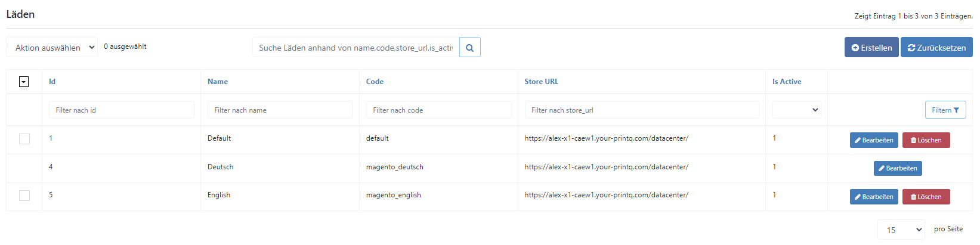980x245 pixels.
Task: Change the entries per page dropdown
Action: 901,230
